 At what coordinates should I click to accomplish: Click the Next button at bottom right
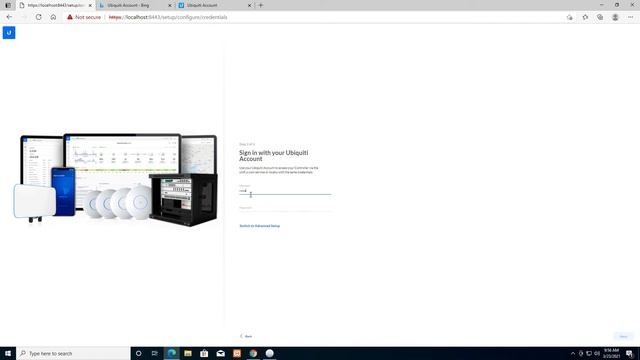coord(623,336)
